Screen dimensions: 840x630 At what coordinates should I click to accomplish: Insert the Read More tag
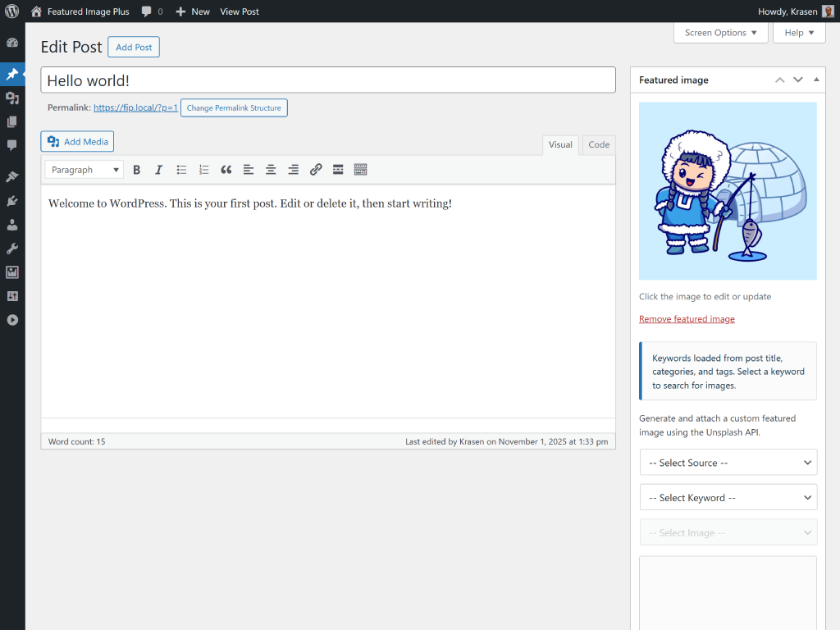tap(338, 170)
